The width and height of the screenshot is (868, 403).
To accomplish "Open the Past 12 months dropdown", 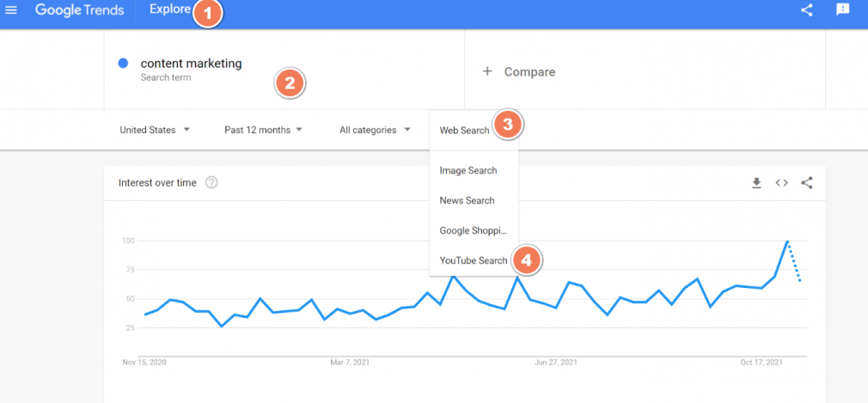I will 264,130.
